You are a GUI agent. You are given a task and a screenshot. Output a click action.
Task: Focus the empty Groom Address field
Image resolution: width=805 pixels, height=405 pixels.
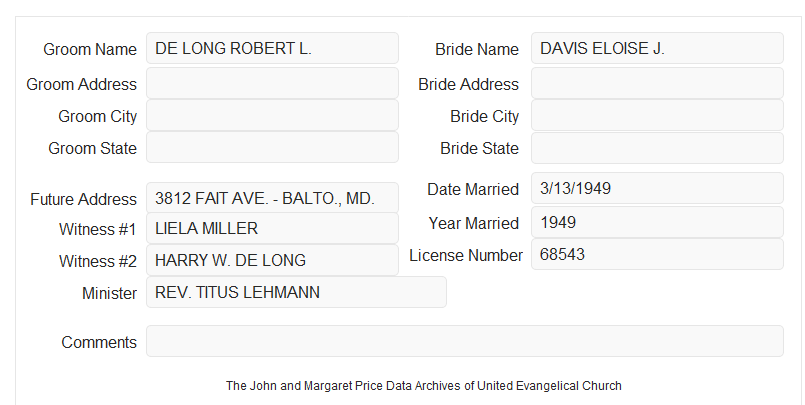(x=272, y=83)
